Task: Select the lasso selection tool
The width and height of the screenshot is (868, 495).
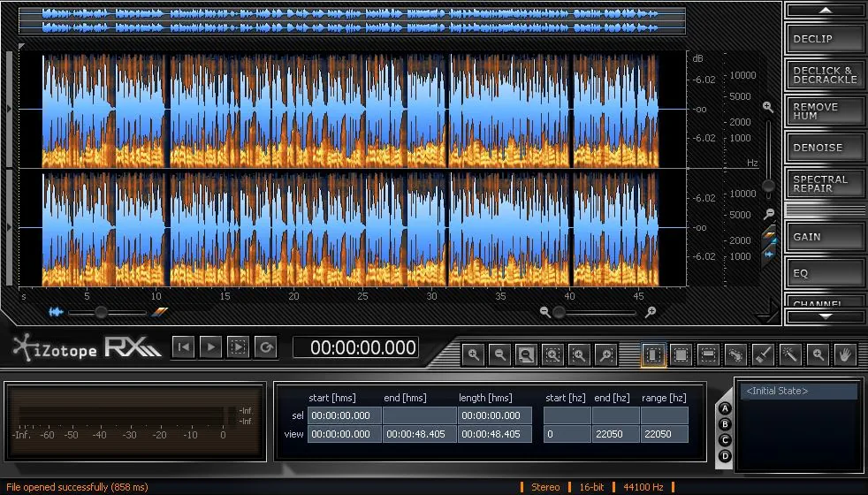Action: pyautogui.click(x=735, y=354)
